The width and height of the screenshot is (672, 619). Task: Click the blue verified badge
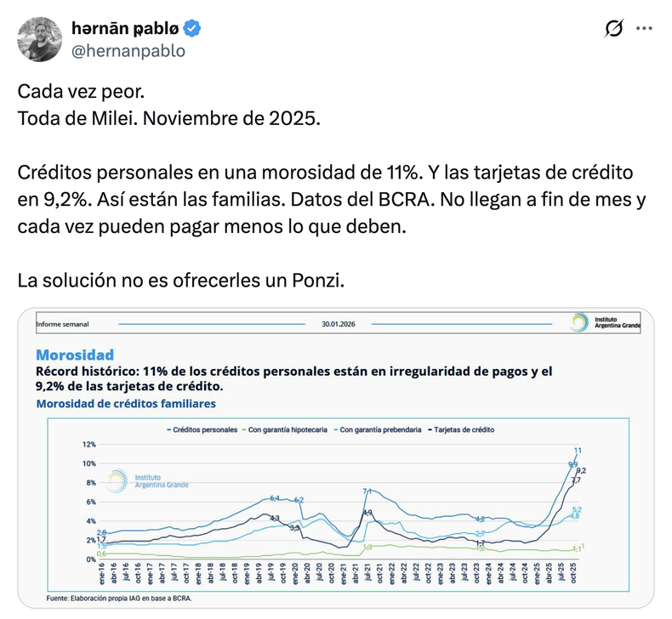[x=193, y=29]
